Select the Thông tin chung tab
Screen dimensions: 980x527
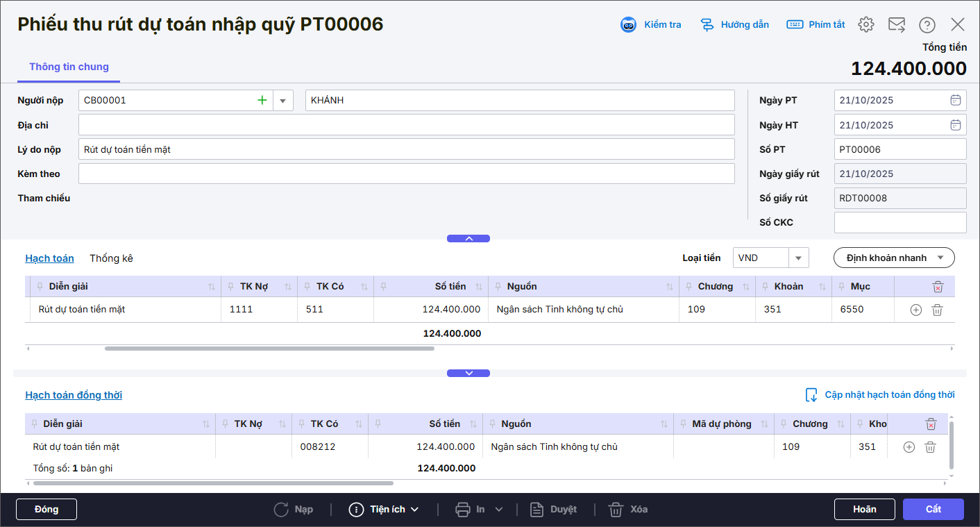pos(69,67)
